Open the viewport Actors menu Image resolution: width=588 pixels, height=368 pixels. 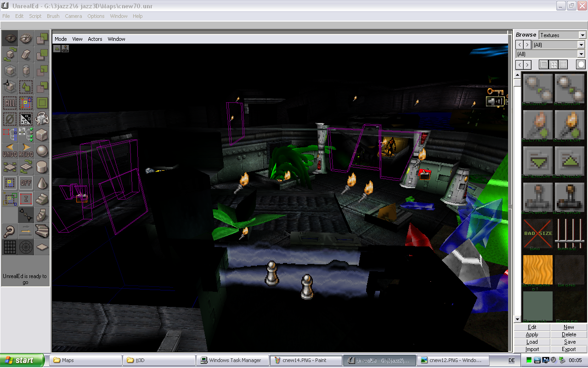pos(95,39)
